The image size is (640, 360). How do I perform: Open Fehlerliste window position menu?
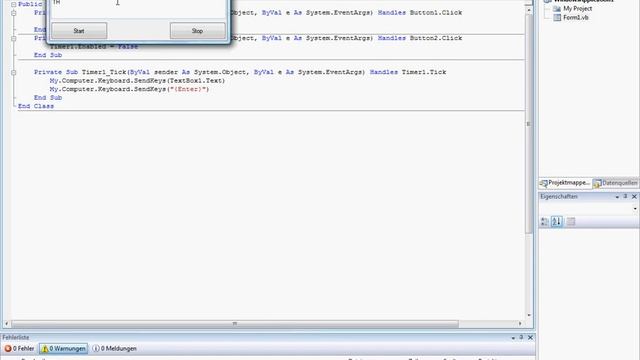[513, 338]
